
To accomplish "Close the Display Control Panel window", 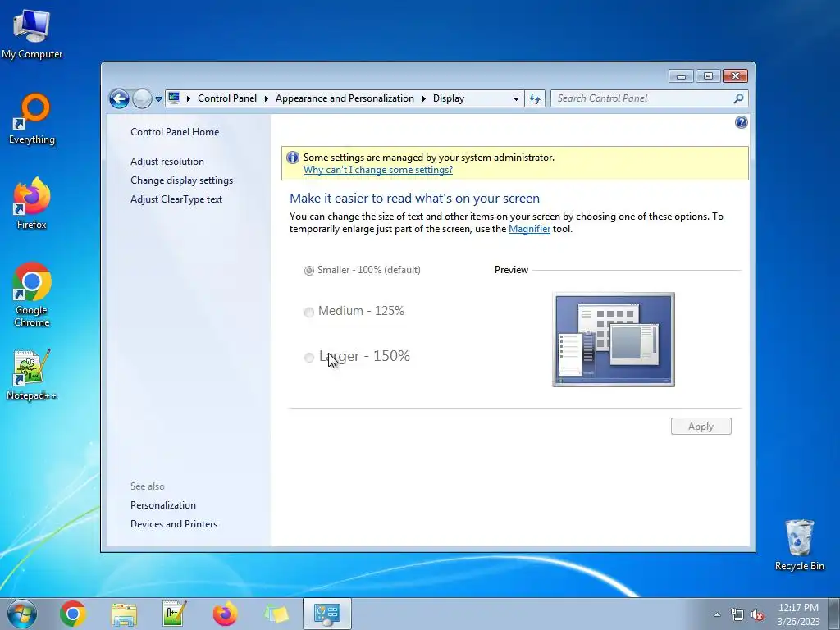I will [735, 76].
